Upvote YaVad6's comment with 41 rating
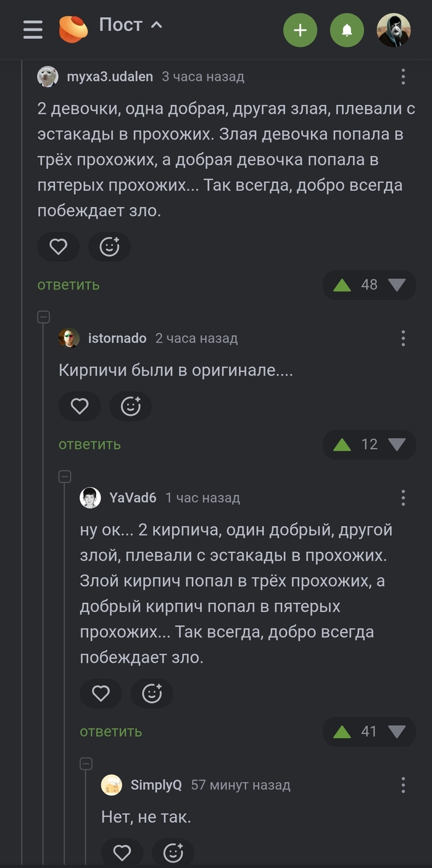This screenshot has height=868, width=432. pos(341,732)
